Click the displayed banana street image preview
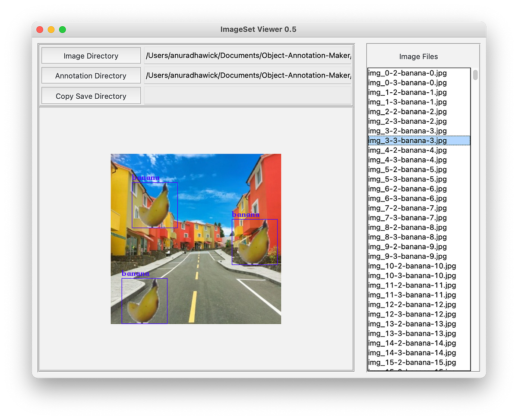Viewport: 518px width, 420px height. pyautogui.click(x=196, y=238)
